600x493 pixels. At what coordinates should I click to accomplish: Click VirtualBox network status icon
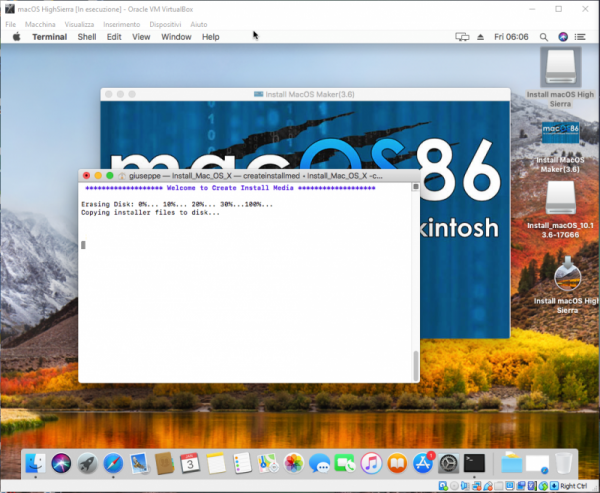(x=477, y=486)
